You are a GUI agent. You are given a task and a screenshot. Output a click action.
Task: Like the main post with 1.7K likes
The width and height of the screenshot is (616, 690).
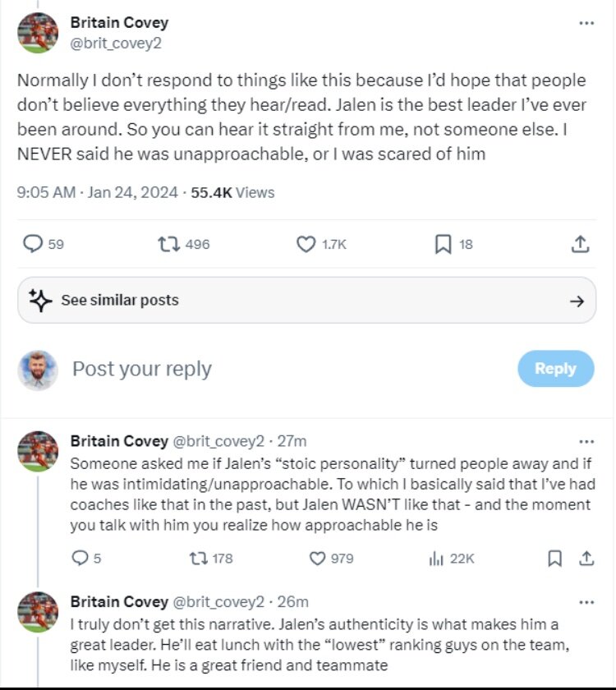306,244
